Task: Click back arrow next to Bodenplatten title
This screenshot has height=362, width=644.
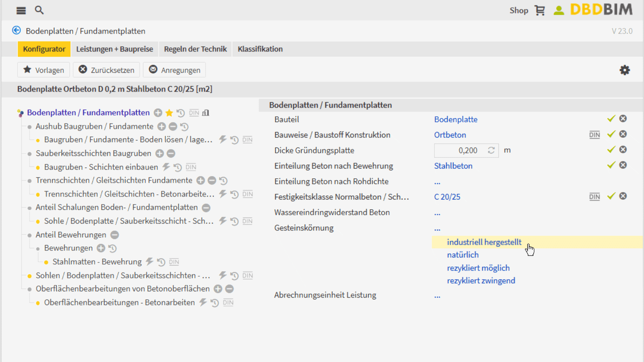Action: pyautogui.click(x=16, y=31)
